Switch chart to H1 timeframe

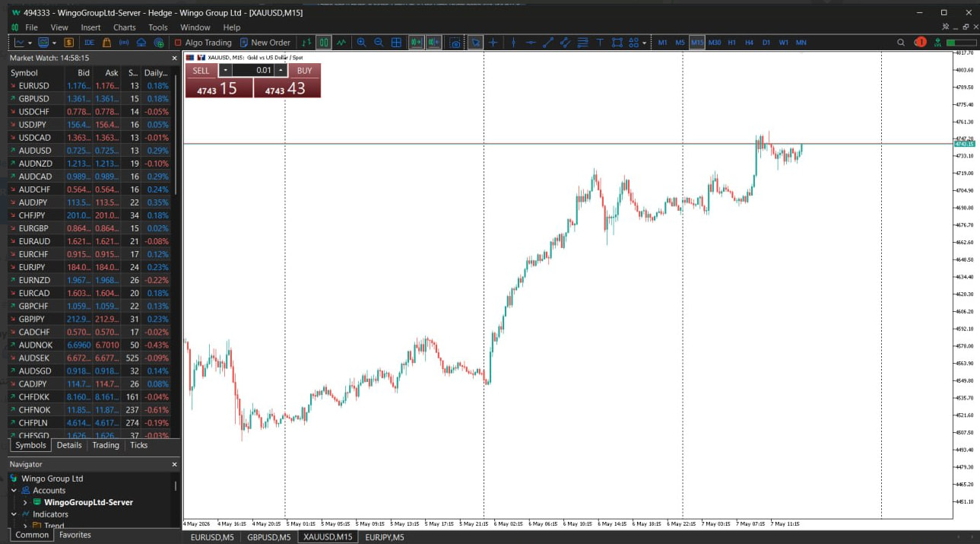coord(732,43)
